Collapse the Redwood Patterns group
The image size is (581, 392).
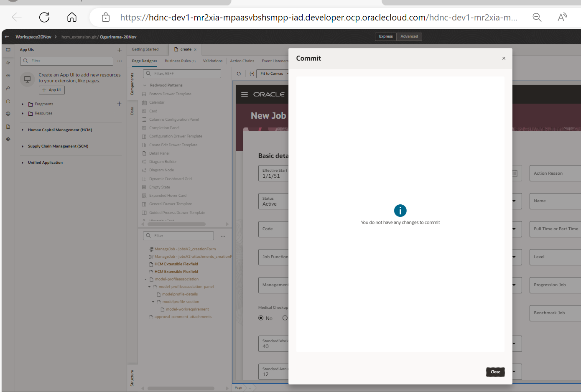point(145,85)
